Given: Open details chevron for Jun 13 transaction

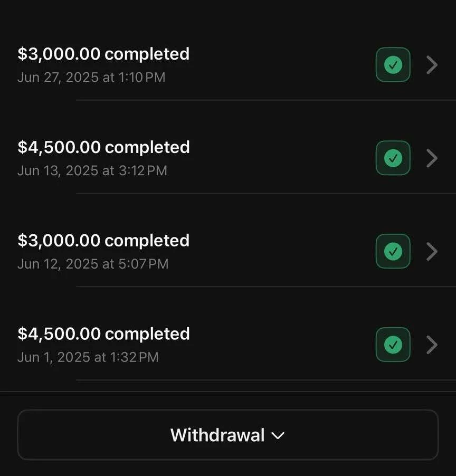Looking at the screenshot, I should (432, 158).
